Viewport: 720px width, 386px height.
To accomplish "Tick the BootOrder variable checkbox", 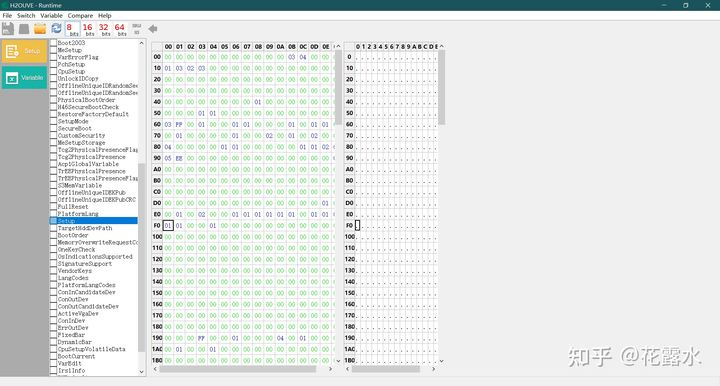I will pyautogui.click(x=53, y=235).
